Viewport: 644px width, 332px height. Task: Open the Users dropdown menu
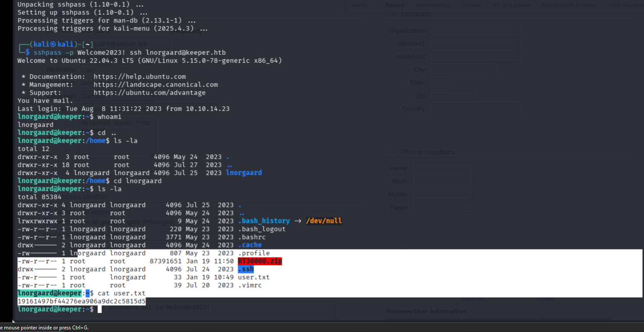point(362,5)
